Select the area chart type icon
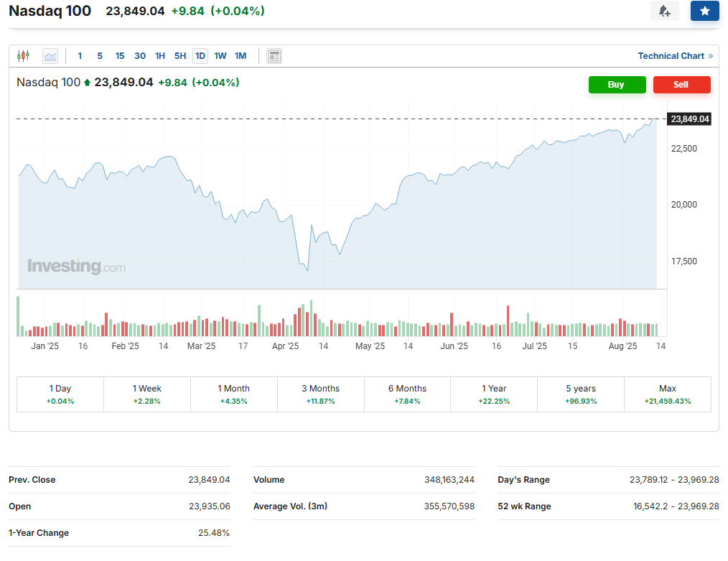 50,56
